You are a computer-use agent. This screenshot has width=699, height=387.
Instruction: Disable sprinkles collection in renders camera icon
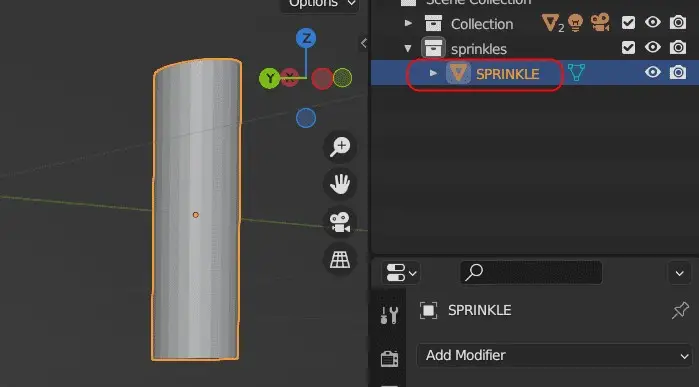(678, 47)
